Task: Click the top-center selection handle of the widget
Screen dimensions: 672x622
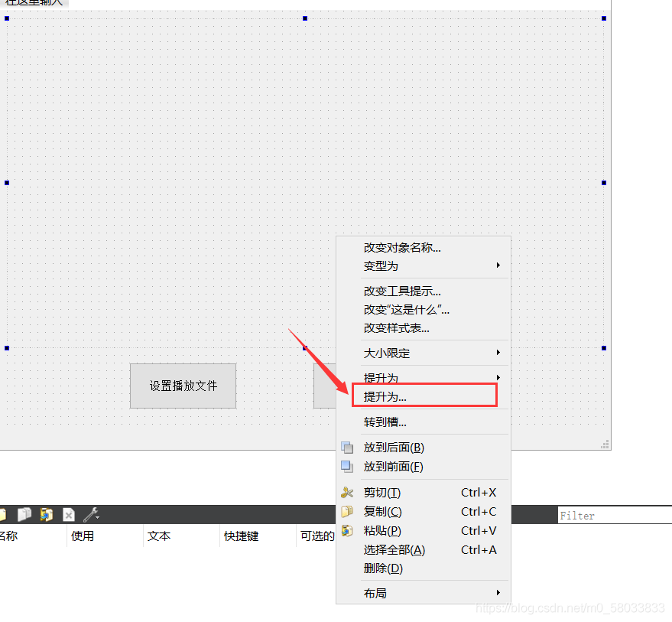Action: pyautogui.click(x=305, y=18)
